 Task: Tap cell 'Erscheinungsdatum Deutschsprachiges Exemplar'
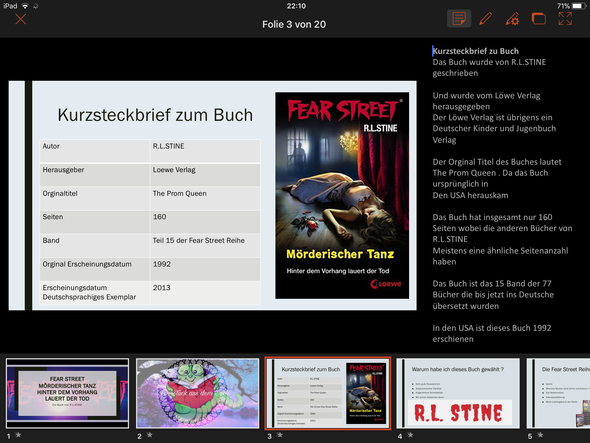pos(95,293)
